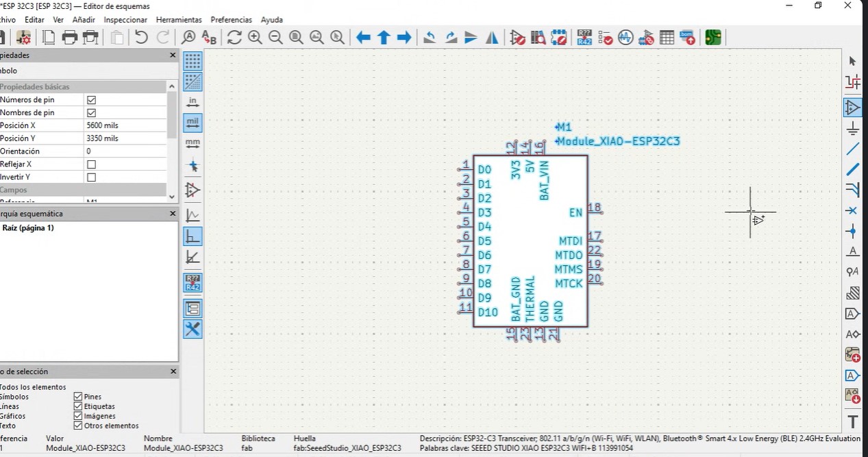The width and height of the screenshot is (868, 457).
Task: Navigate back with left blue arrow
Action: [363, 38]
